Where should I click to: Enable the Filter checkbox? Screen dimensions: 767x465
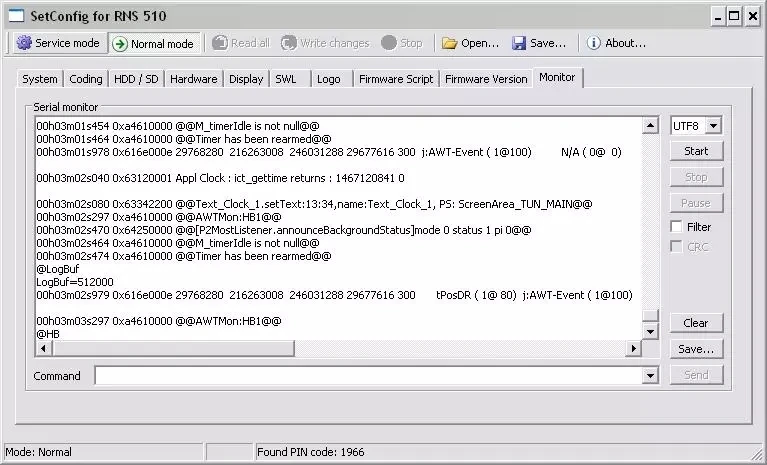[677, 227]
